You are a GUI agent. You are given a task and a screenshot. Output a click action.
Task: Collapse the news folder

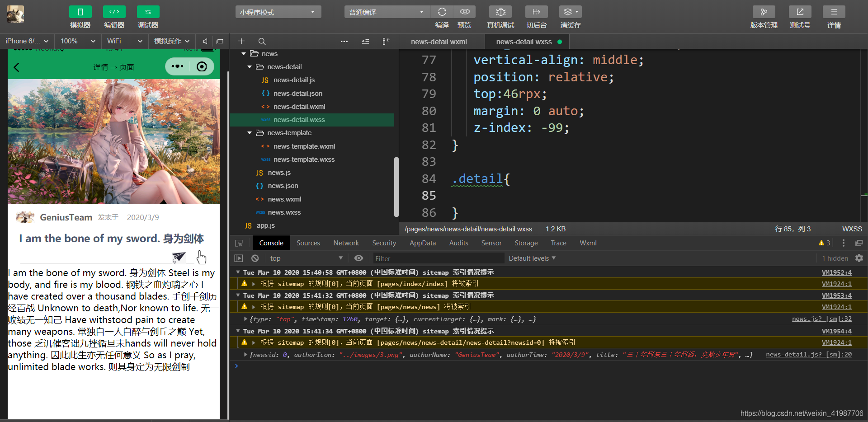tap(244, 54)
